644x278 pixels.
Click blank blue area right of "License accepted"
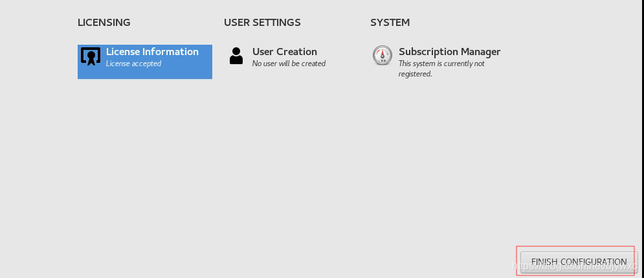188,65
